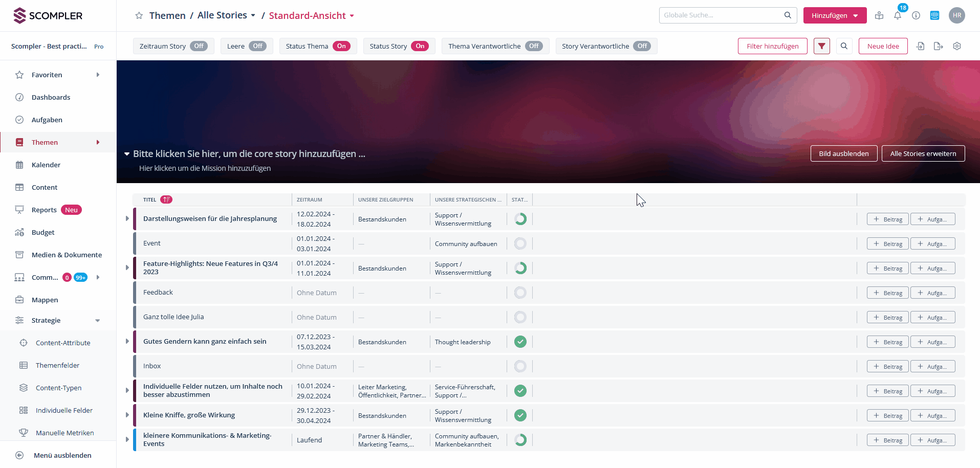Click the Neue Idee button
Image resolution: width=980 pixels, height=468 pixels.
883,46
